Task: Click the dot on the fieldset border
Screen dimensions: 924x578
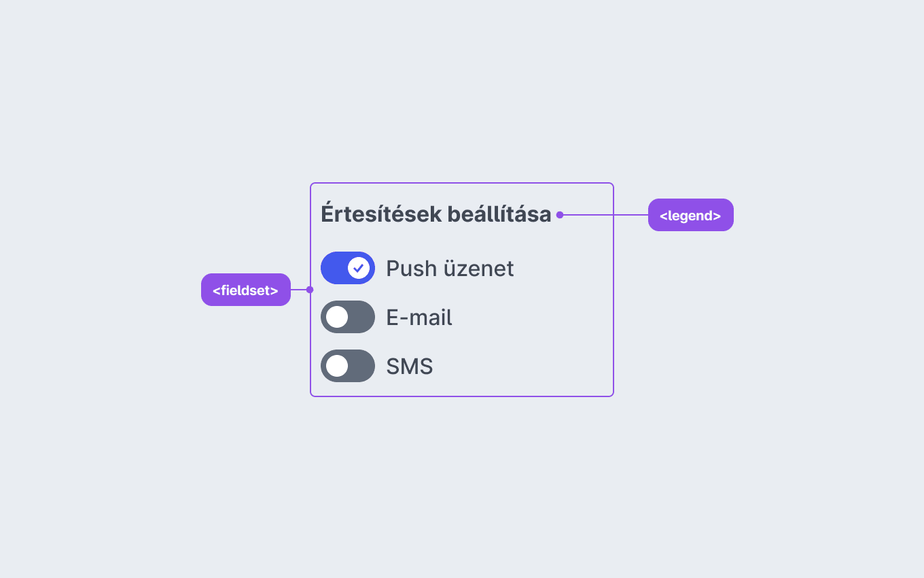Action: [x=310, y=290]
